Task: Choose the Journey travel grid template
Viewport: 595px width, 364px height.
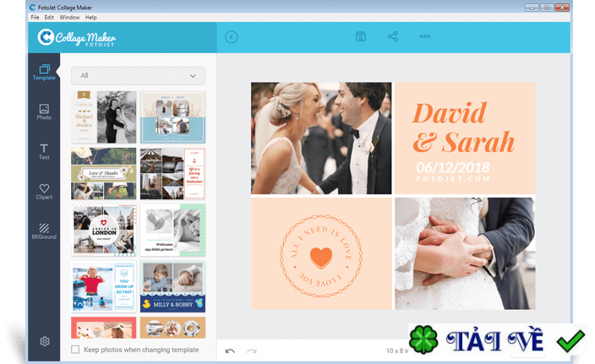Action: (x=173, y=173)
